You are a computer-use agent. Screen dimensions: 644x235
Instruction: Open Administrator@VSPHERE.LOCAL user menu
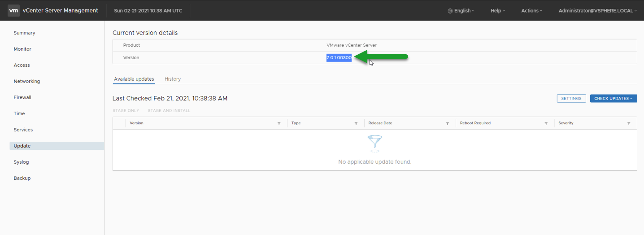click(598, 11)
